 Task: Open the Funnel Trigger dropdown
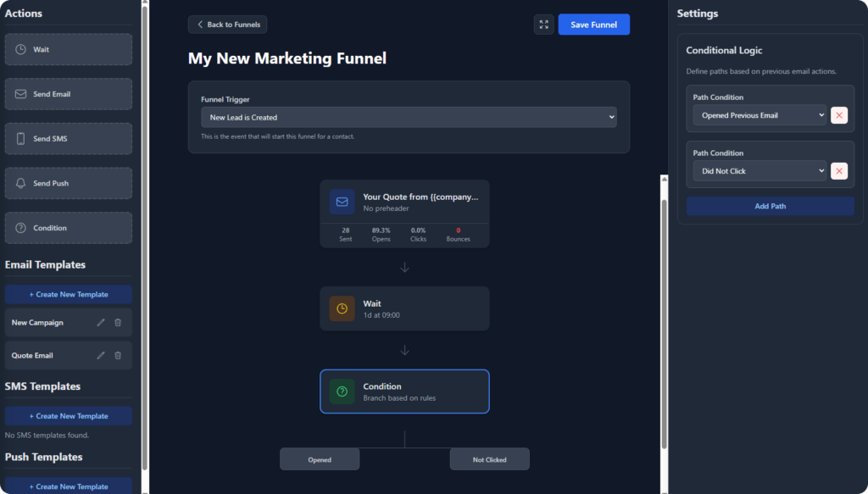(409, 117)
